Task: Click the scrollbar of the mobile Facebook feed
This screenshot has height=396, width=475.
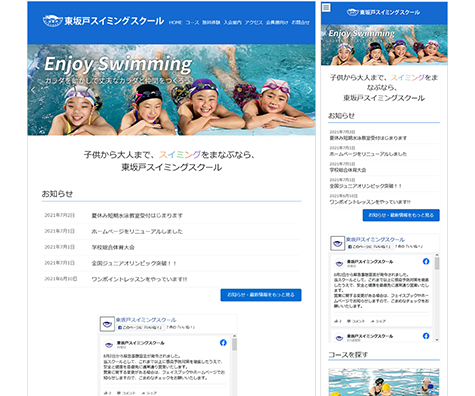Action: (437, 297)
